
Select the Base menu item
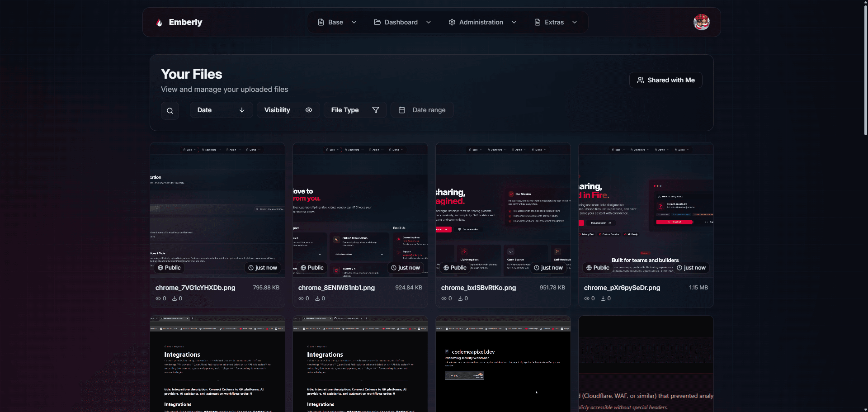[335, 22]
